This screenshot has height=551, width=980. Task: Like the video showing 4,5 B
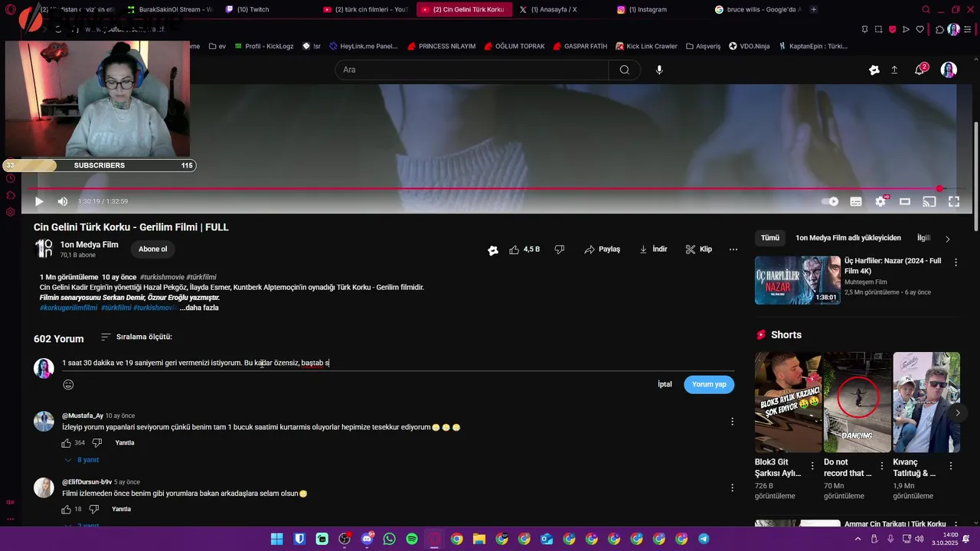tap(524, 249)
